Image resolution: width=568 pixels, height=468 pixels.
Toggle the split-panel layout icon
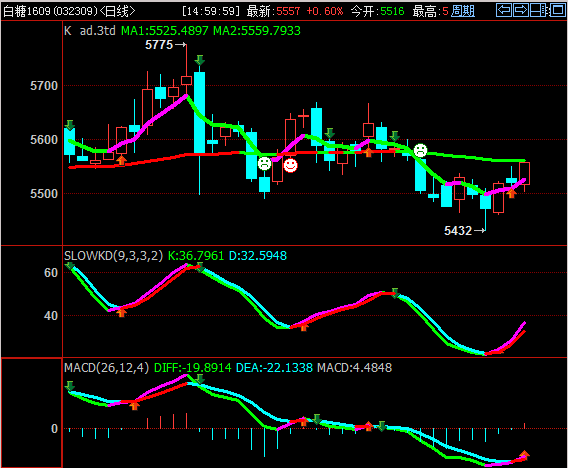[538, 10]
